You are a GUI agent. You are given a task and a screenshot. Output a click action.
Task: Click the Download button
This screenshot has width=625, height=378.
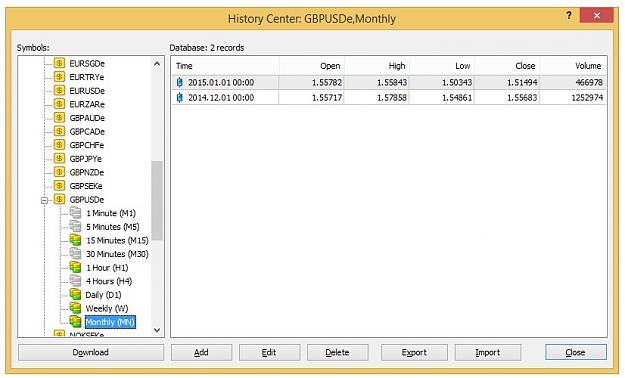[x=91, y=352]
